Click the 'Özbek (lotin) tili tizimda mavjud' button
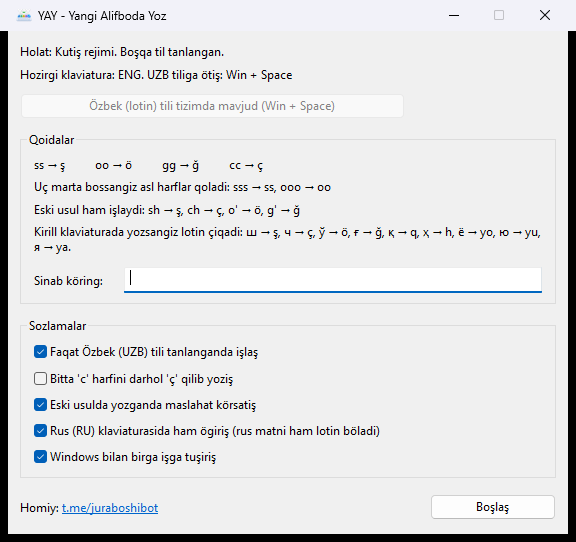 (x=212, y=106)
